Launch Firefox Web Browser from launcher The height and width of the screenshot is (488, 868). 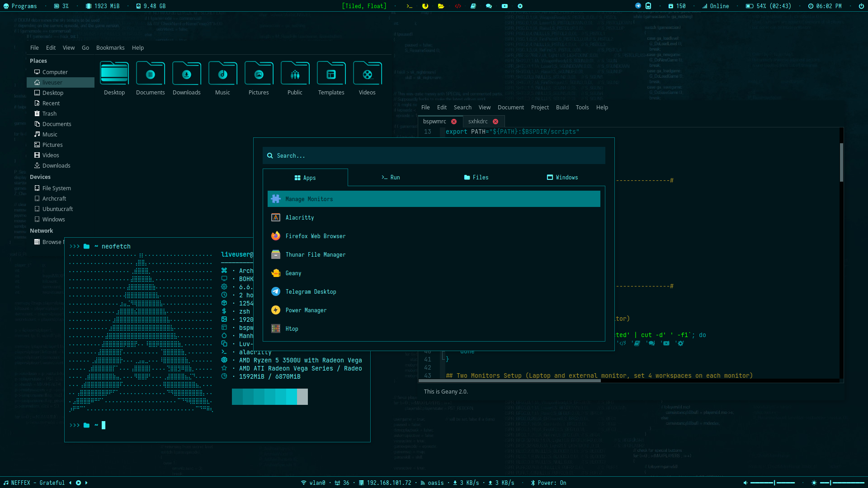(315, 236)
